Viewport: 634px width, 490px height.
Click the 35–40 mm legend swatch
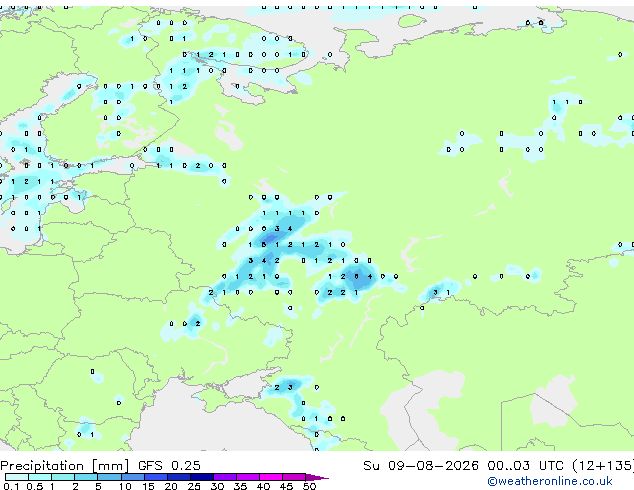248,477
